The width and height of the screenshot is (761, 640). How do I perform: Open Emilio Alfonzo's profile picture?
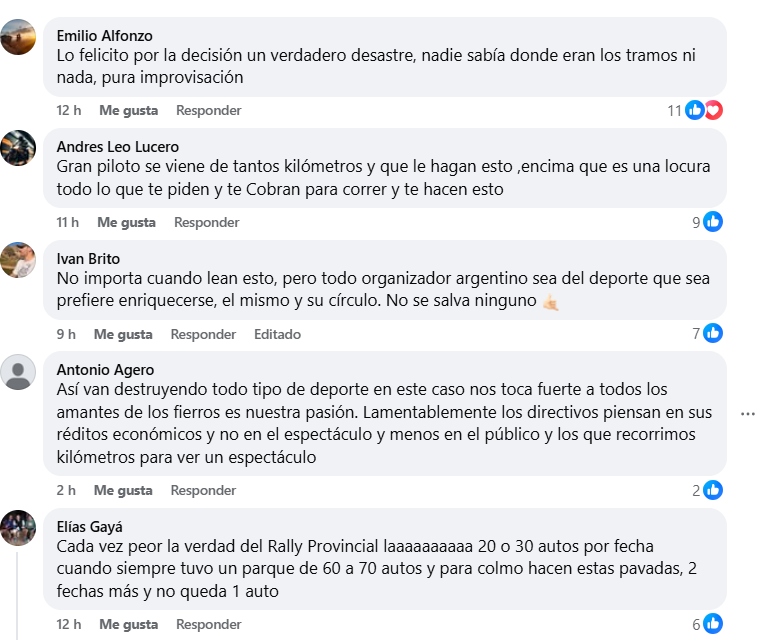click(18, 37)
